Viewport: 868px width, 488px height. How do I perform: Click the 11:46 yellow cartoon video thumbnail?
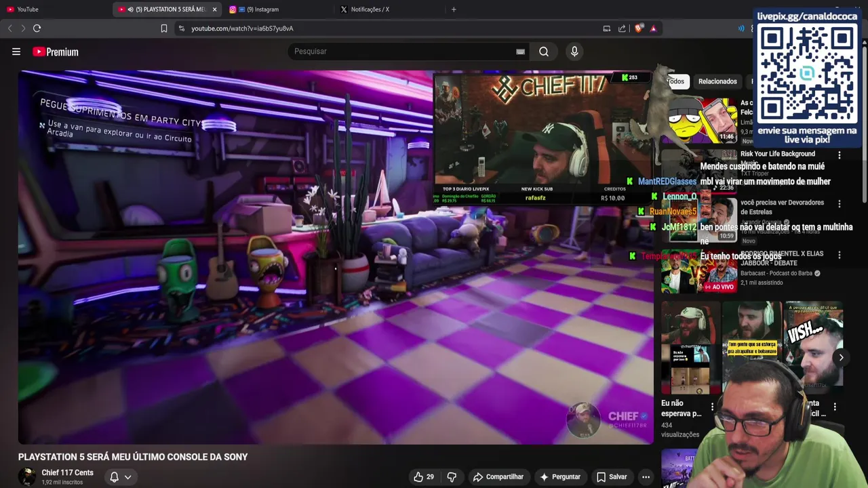(x=699, y=121)
